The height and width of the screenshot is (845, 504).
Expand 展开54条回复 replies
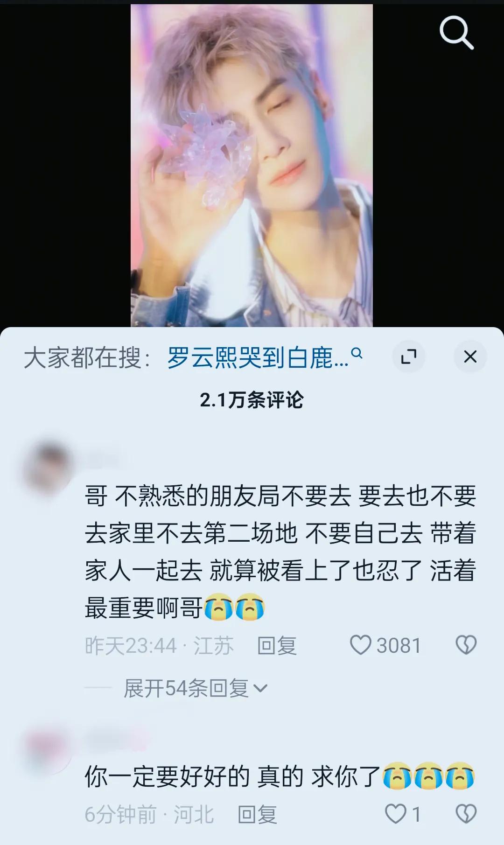coord(195,688)
